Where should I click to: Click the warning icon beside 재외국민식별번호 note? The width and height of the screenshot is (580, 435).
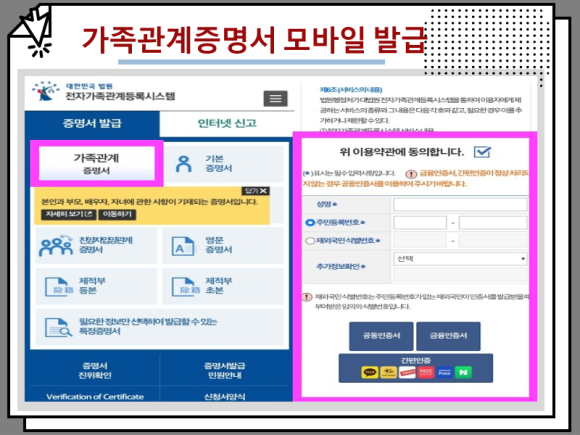(307, 297)
